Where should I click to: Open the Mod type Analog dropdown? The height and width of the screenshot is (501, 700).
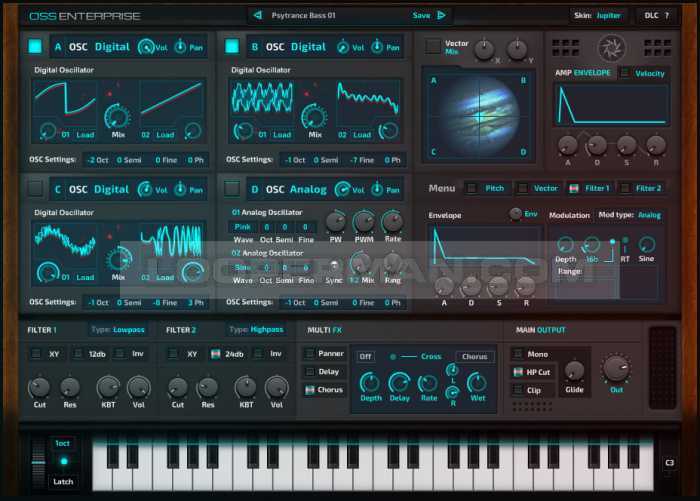(x=649, y=215)
